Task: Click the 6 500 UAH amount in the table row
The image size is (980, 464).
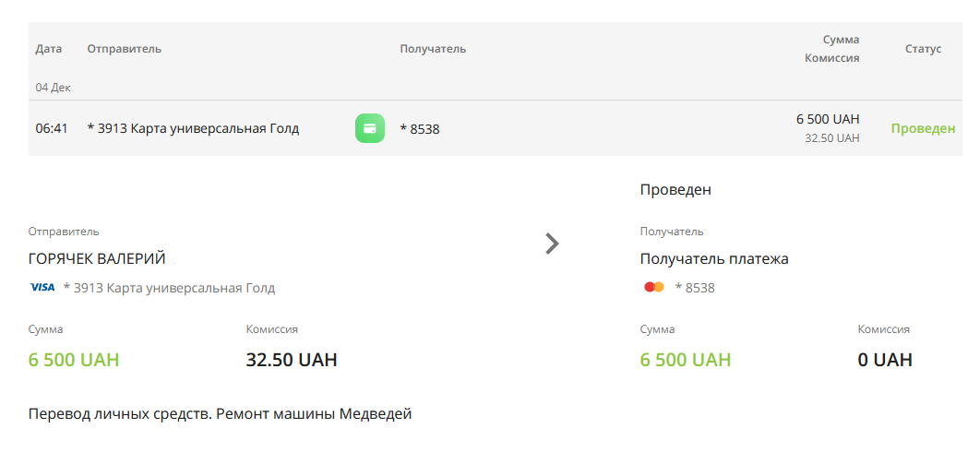Action: [828, 119]
